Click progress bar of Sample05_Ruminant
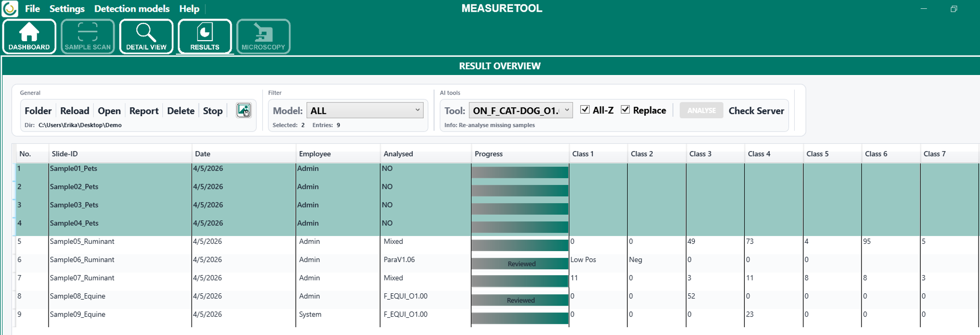 click(519, 245)
